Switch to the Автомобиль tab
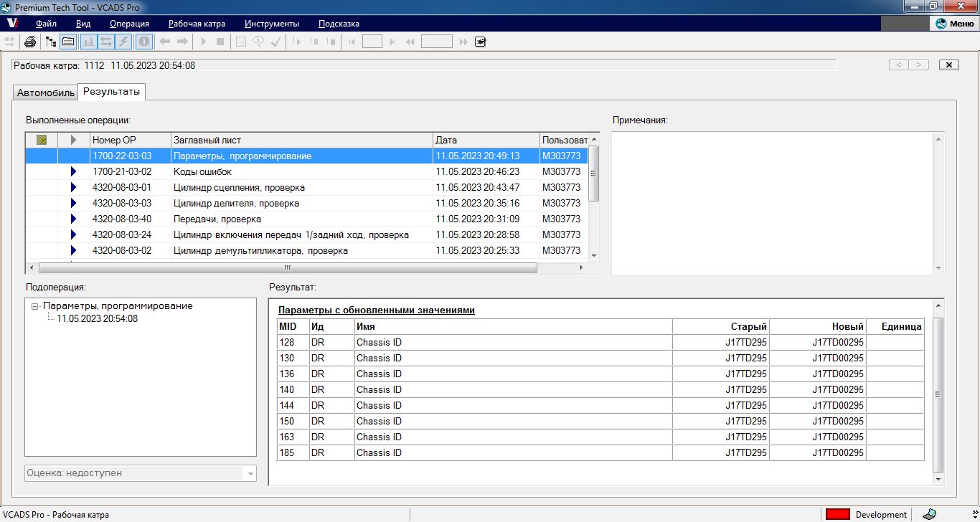Viewport: 980px width, 522px height. click(x=46, y=93)
